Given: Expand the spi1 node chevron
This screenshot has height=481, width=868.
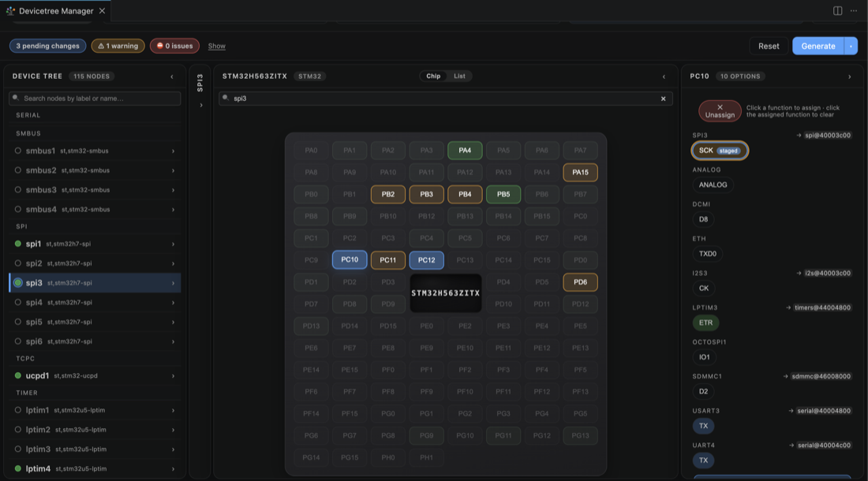Looking at the screenshot, I should [174, 244].
